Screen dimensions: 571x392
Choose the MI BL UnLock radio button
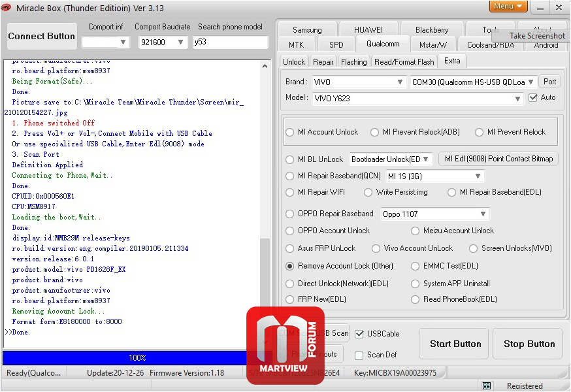click(x=290, y=159)
